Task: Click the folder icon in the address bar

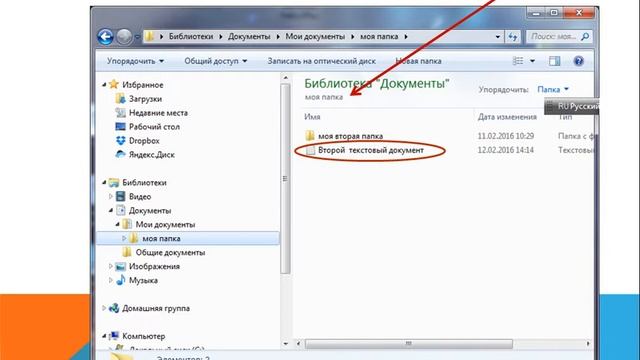Action: [149, 37]
